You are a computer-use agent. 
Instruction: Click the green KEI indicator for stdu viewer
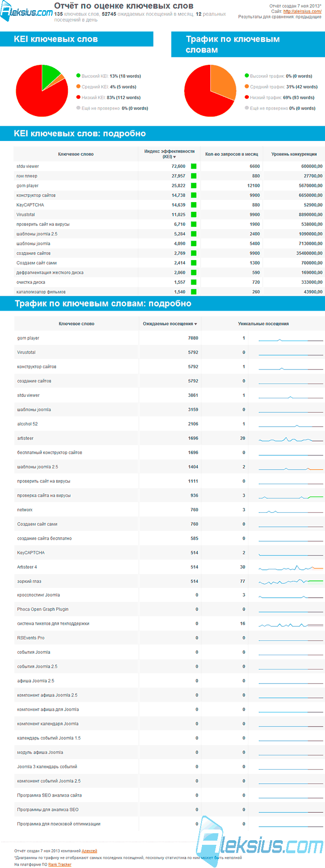194,166
